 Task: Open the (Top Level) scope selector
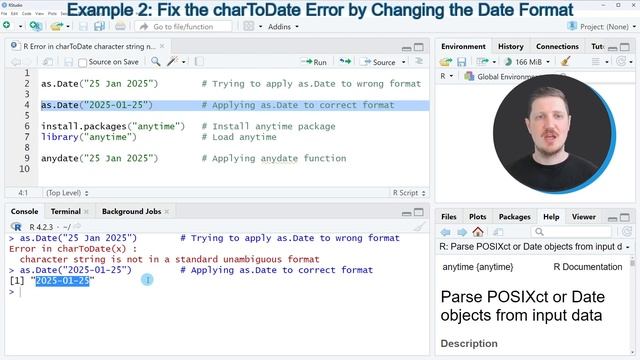point(67,193)
